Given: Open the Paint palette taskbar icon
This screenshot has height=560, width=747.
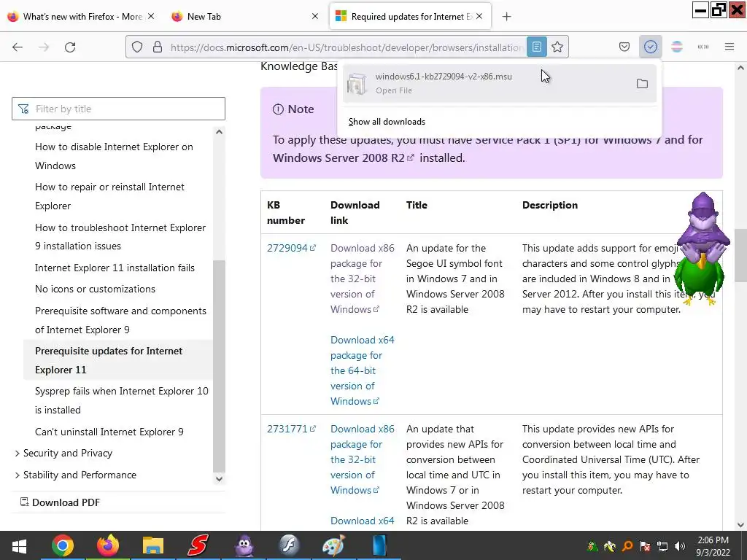Looking at the screenshot, I should pos(333,545).
